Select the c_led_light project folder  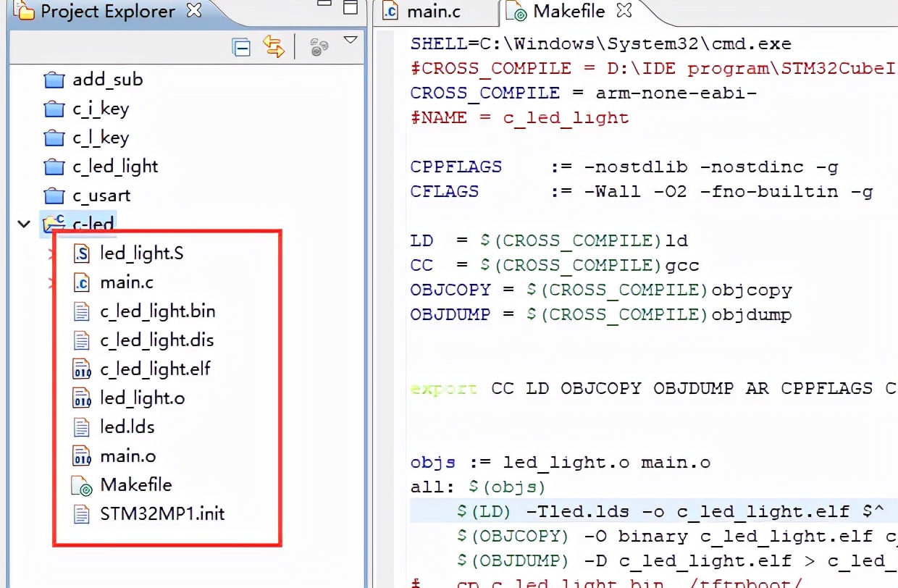pos(114,167)
